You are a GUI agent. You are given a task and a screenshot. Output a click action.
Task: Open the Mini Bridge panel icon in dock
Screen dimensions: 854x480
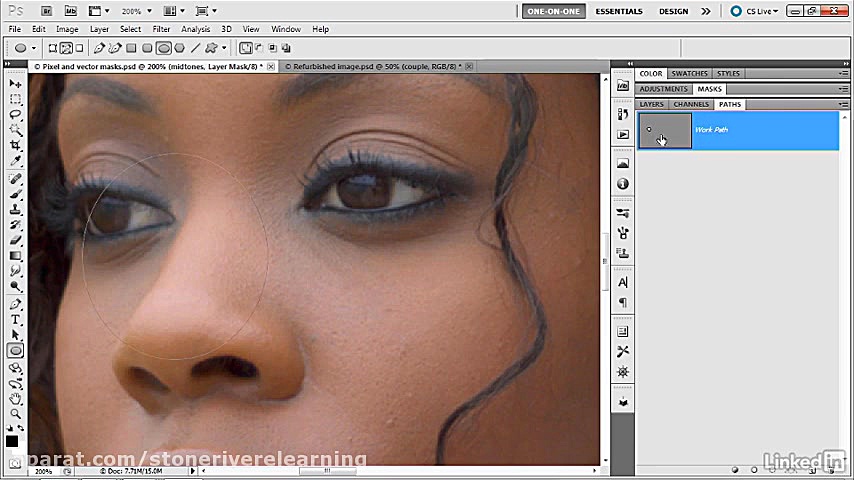(x=623, y=86)
